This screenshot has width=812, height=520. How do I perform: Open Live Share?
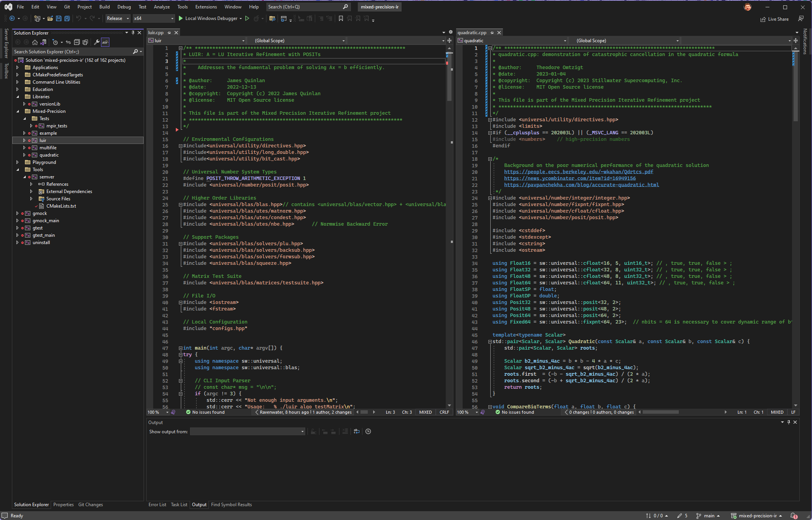point(775,19)
